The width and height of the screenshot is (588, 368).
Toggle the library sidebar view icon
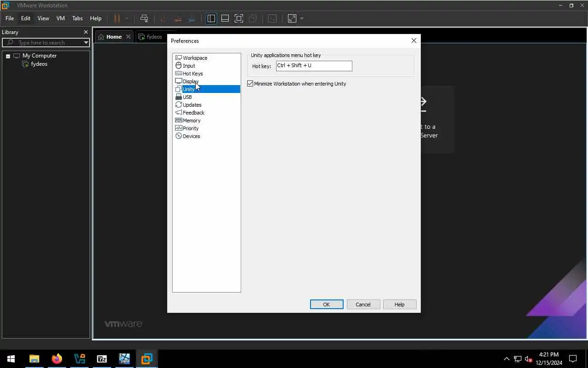(211, 18)
